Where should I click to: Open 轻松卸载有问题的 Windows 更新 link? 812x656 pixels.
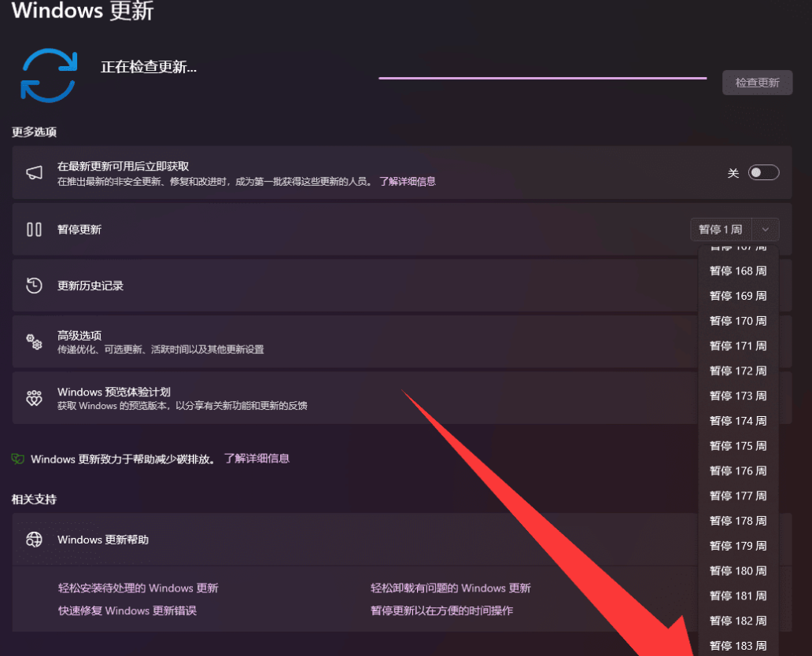[x=451, y=588]
